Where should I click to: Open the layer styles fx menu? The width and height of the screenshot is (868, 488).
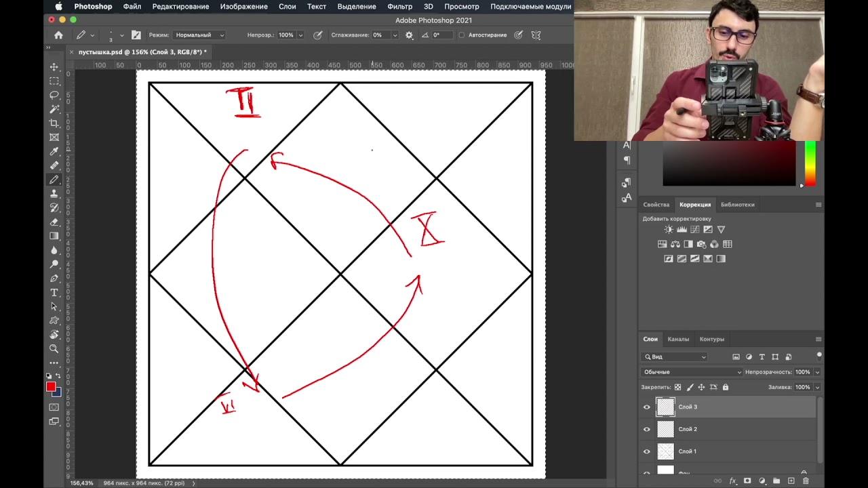click(732, 481)
